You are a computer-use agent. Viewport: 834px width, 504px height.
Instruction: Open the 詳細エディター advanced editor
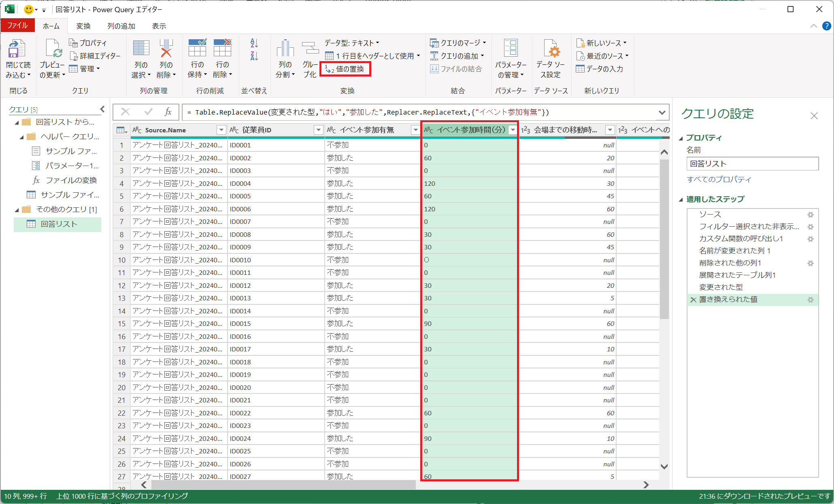pos(95,56)
